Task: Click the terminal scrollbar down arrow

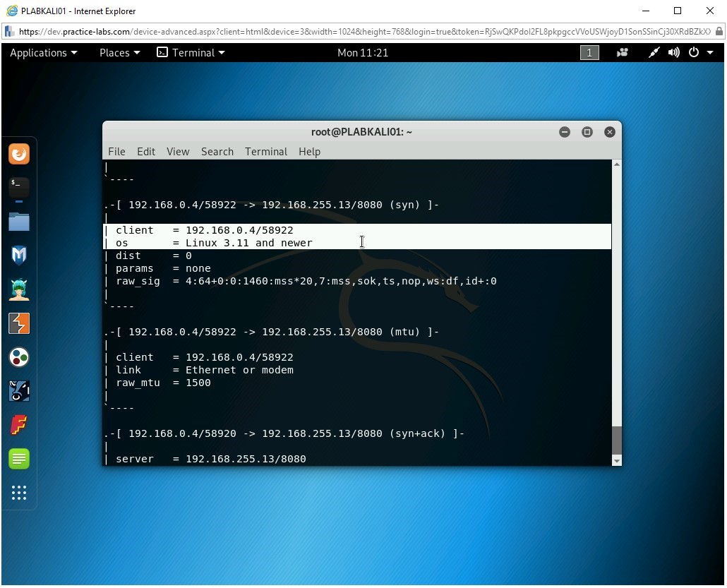Action: click(615, 461)
